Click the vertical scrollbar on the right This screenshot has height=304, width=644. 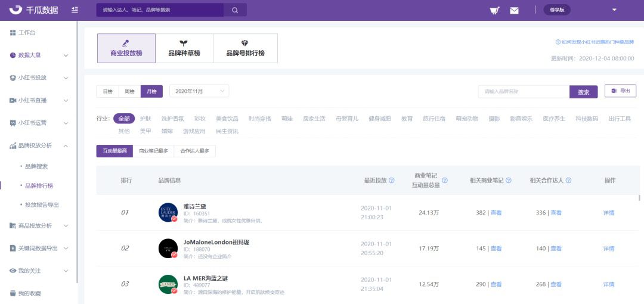(x=639, y=198)
